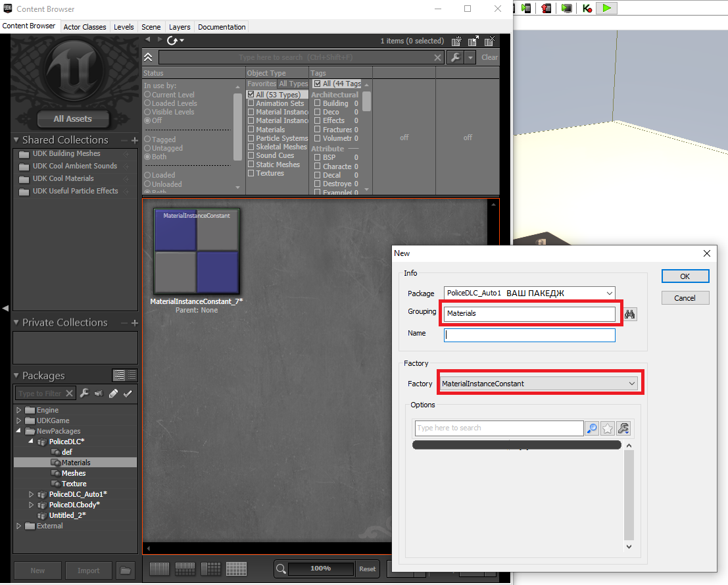Select the Current Level radio button
This screenshot has width=728, height=585.
click(x=147, y=94)
